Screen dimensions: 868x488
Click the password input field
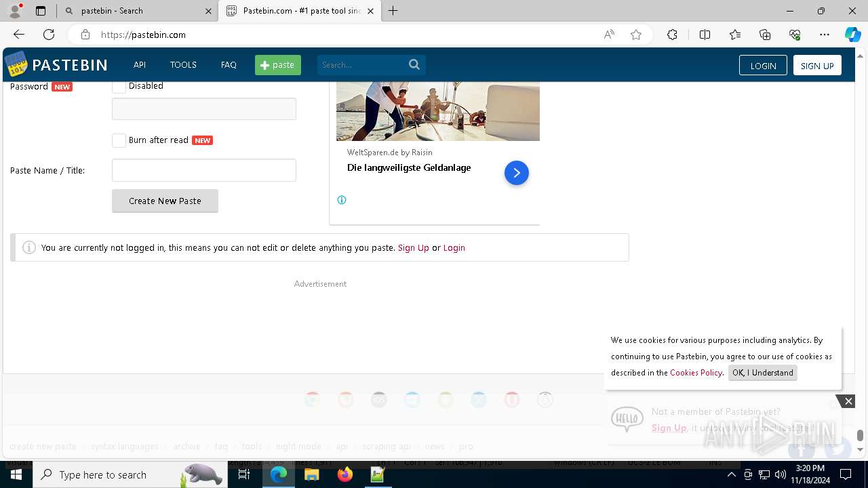point(204,109)
